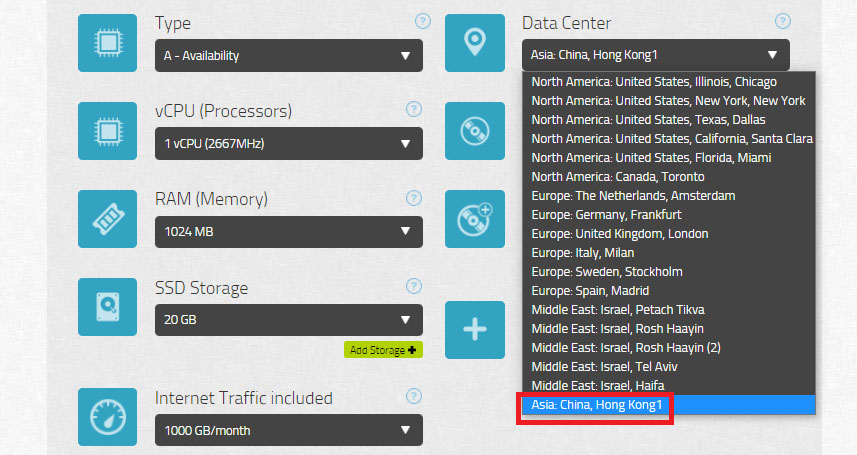The width and height of the screenshot is (857, 455).
Task: Click the SSD Storage help question mark icon
Action: (414, 286)
